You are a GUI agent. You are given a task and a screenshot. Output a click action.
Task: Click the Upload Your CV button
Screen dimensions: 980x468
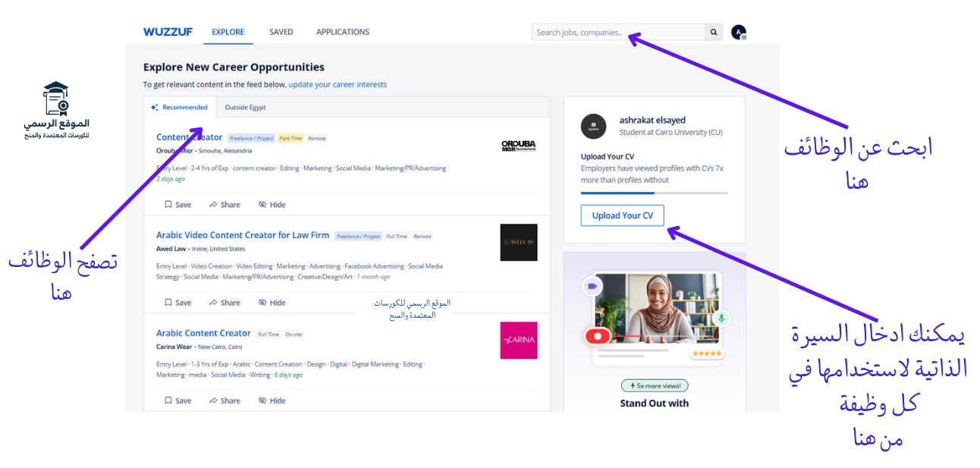pyautogui.click(x=622, y=215)
